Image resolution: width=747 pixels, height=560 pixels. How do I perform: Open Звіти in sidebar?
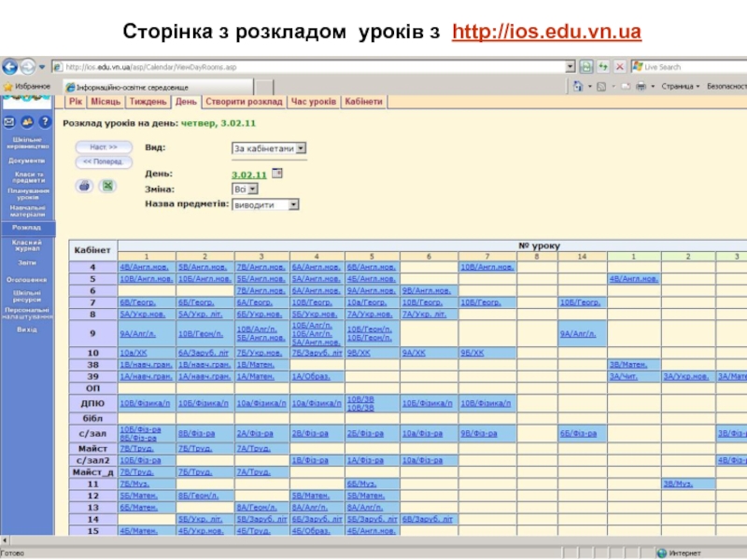(27, 263)
